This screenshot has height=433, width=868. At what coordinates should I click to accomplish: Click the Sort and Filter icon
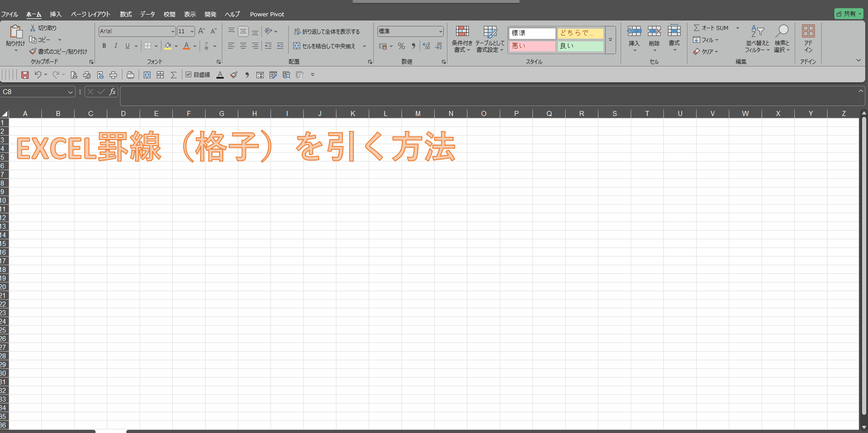pos(757,31)
